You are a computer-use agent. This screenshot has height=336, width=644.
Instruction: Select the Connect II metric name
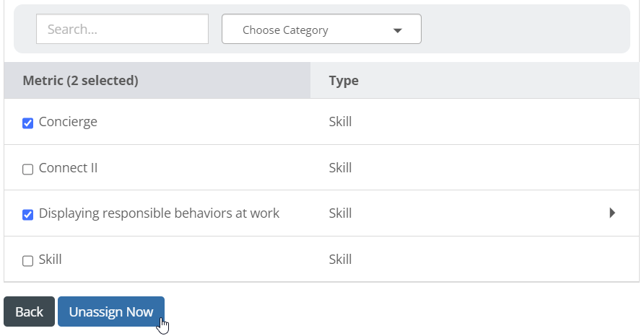(68, 168)
